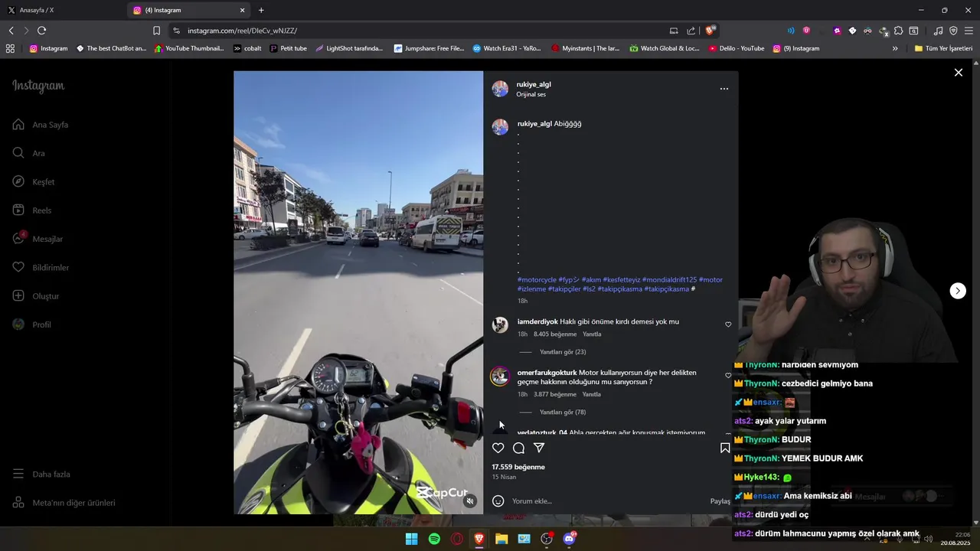Reply to omerfarukgokturk via 'Yanıtla'
This screenshot has height=551, width=980.
(592, 395)
